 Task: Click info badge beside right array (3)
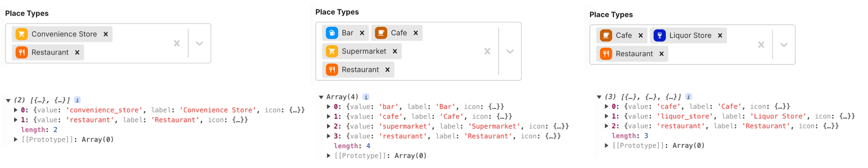(688, 97)
